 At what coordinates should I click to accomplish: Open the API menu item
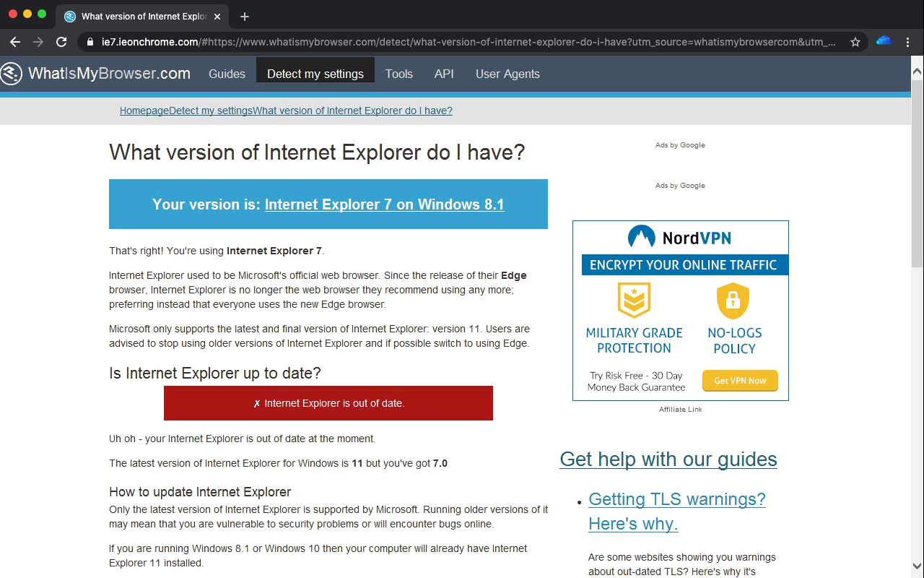pyautogui.click(x=444, y=74)
